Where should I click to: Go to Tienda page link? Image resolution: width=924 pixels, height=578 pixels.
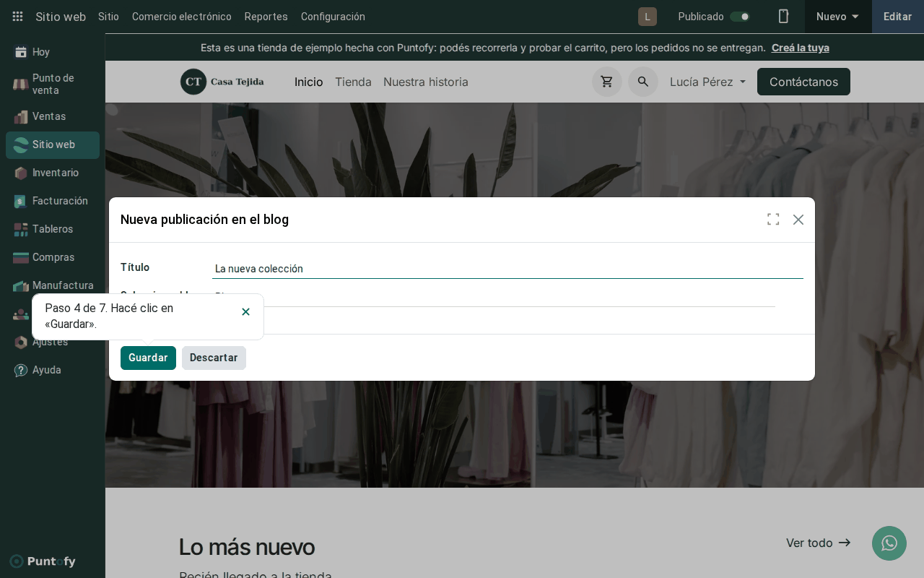point(353,82)
